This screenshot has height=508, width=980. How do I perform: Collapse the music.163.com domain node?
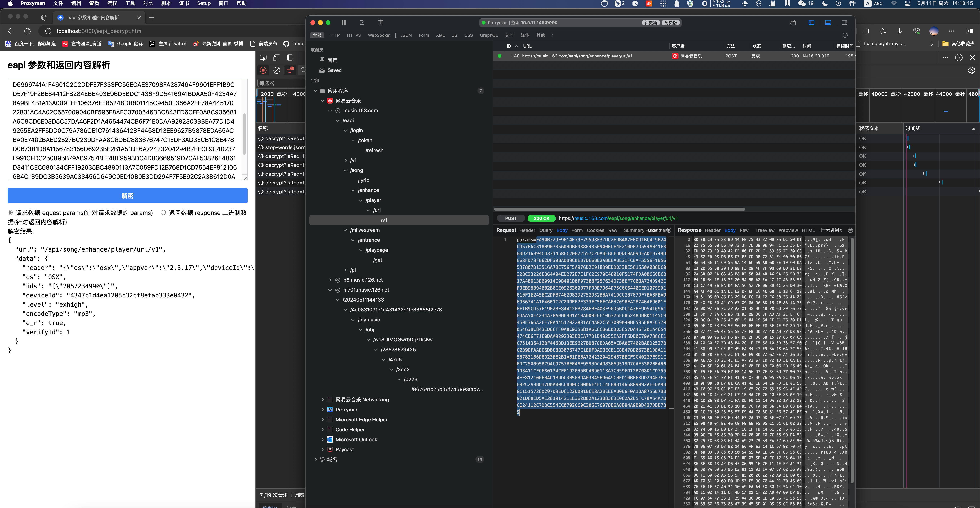tap(330, 111)
